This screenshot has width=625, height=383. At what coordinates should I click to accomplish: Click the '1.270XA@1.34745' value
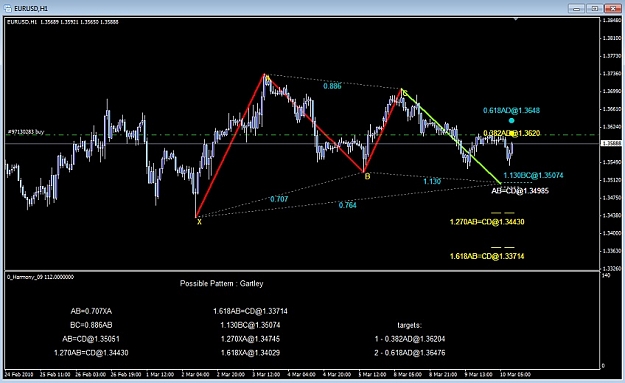[250, 339]
